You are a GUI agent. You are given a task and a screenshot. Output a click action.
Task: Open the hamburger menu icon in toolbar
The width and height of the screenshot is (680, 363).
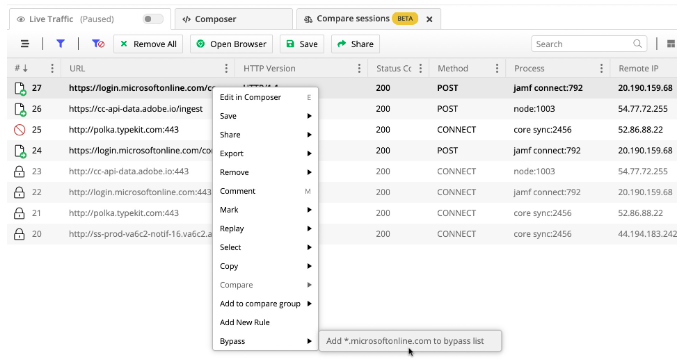tap(25, 44)
